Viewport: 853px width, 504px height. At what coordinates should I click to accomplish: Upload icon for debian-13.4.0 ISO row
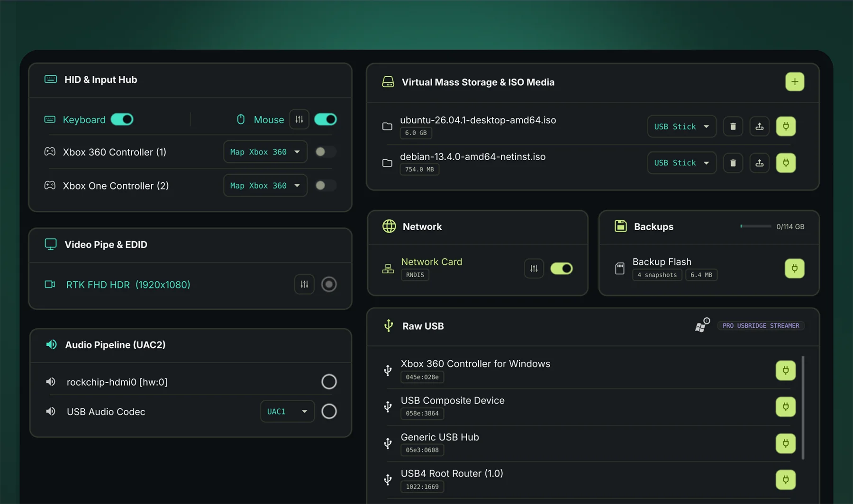(760, 163)
